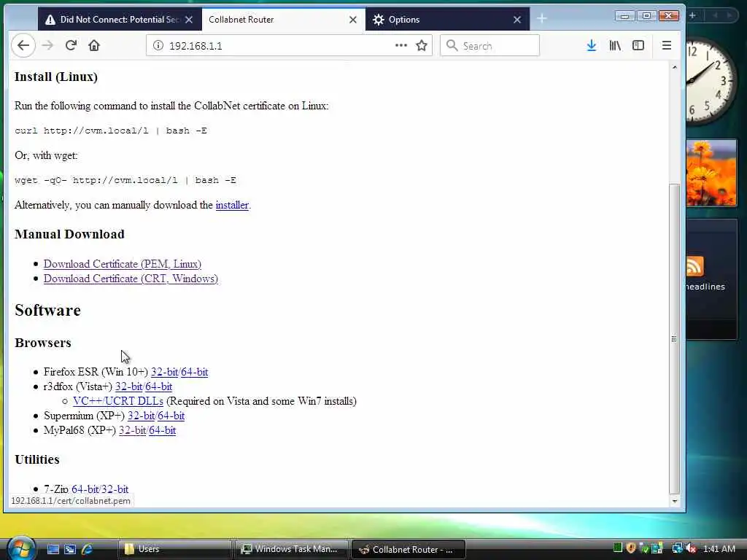Bookmark this page with the star
The image size is (747, 560).
[x=422, y=46]
